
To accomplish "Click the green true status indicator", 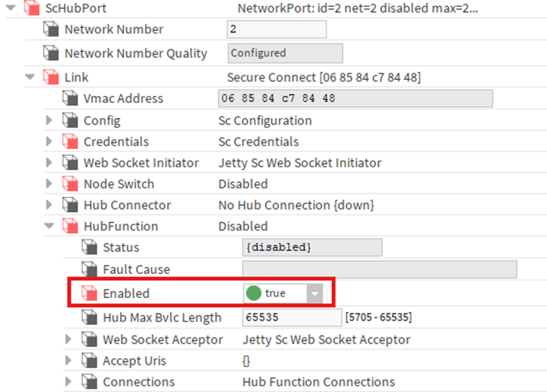I will pyautogui.click(x=254, y=293).
